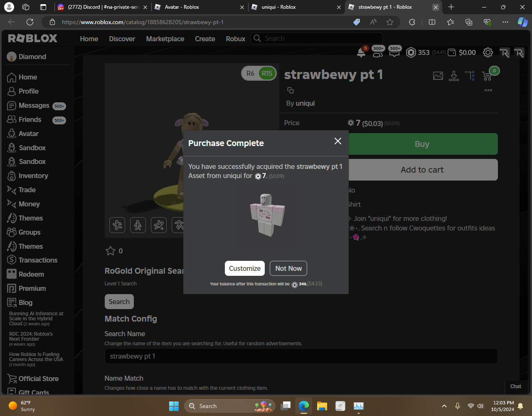The height and width of the screenshot is (416, 532).
Task: Click the download asset icon
Action: coord(454,76)
